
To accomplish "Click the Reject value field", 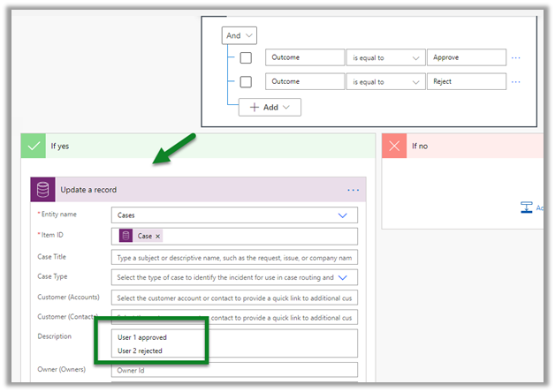I will pyautogui.click(x=466, y=82).
